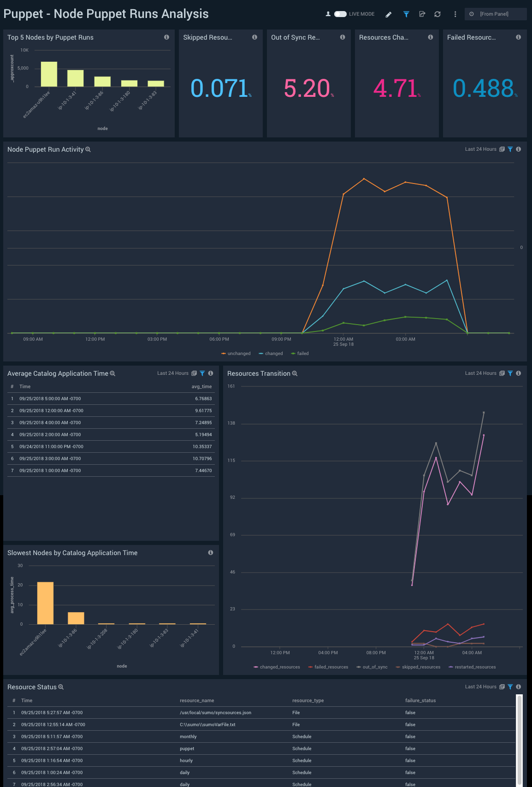Click the out_of_sync legend color marker
The width and height of the screenshot is (532, 787).
pyautogui.click(x=359, y=667)
